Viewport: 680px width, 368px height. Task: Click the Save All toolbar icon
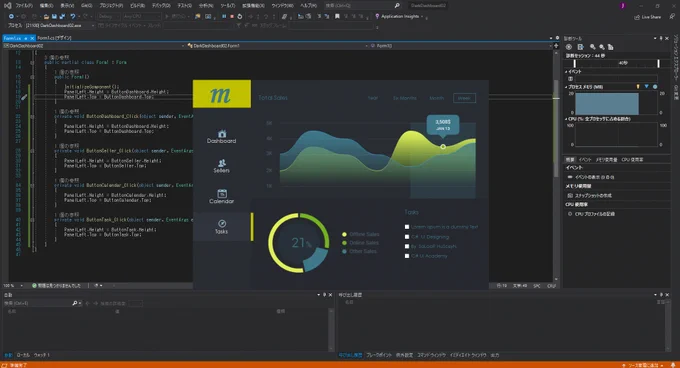point(62,16)
